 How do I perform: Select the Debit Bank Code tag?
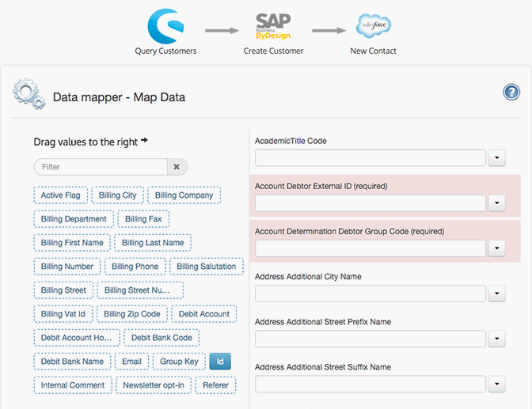[x=161, y=338]
